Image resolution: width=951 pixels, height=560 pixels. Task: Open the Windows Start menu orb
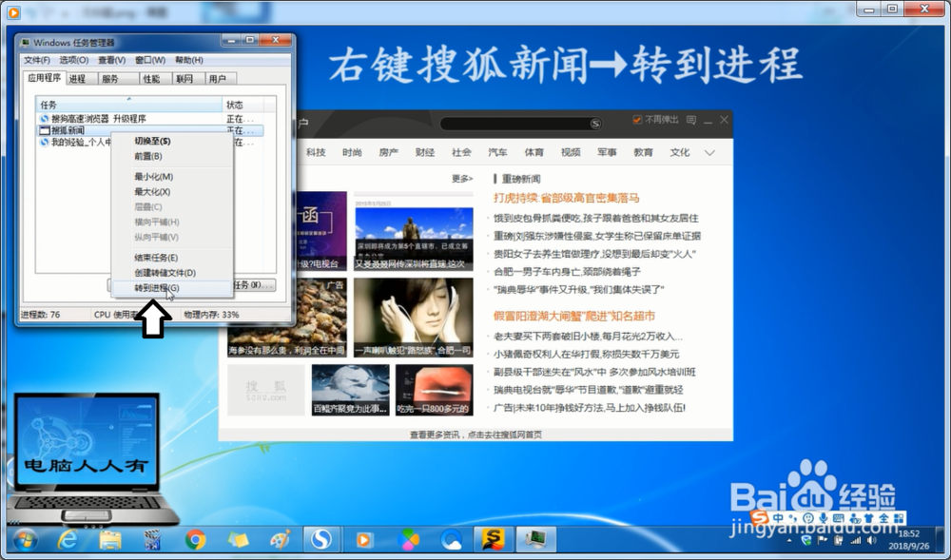pos(25,539)
